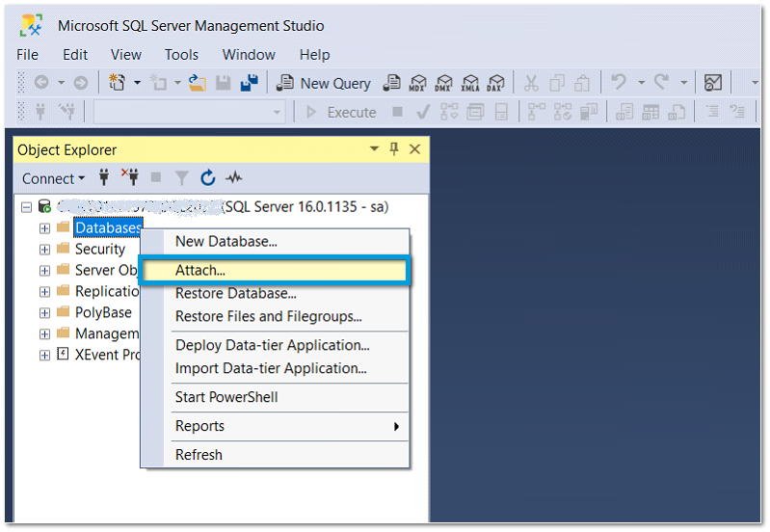Click the XMLA query icon
The width and height of the screenshot is (770, 532).
pos(470,84)
